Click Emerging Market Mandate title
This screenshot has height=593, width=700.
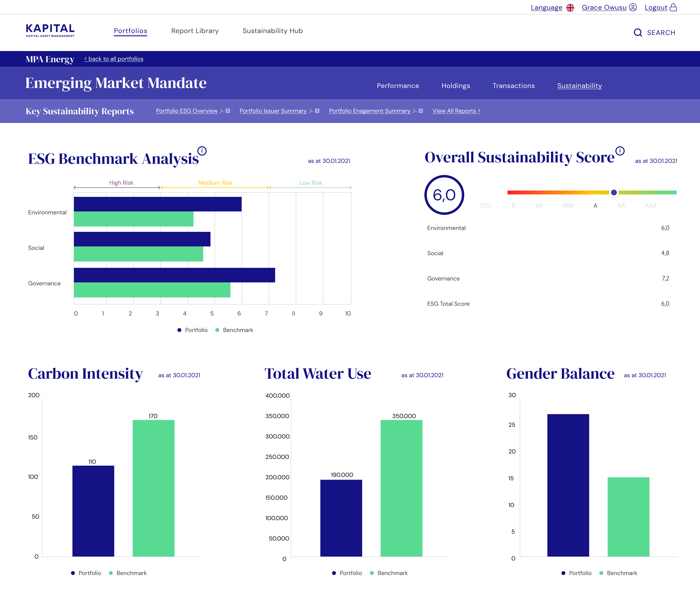[x=116, y=83]
